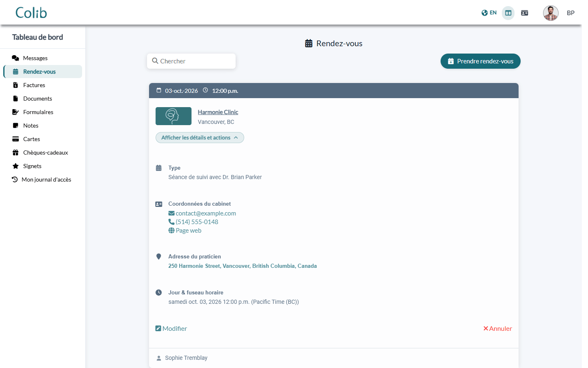This screenshot has width=588, height=368.
Task: Switch language to EN
Action: point(489,13)
